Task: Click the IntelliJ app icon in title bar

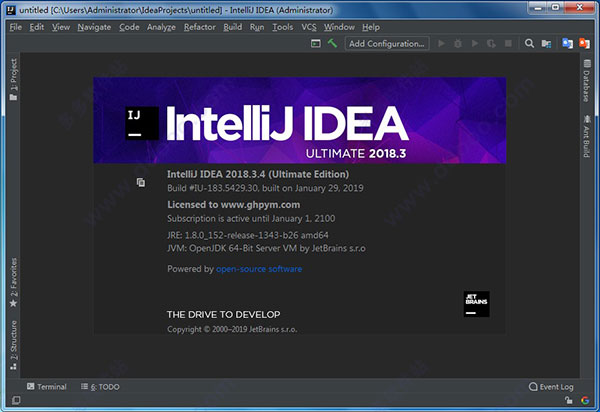Action: coord(11,10)
